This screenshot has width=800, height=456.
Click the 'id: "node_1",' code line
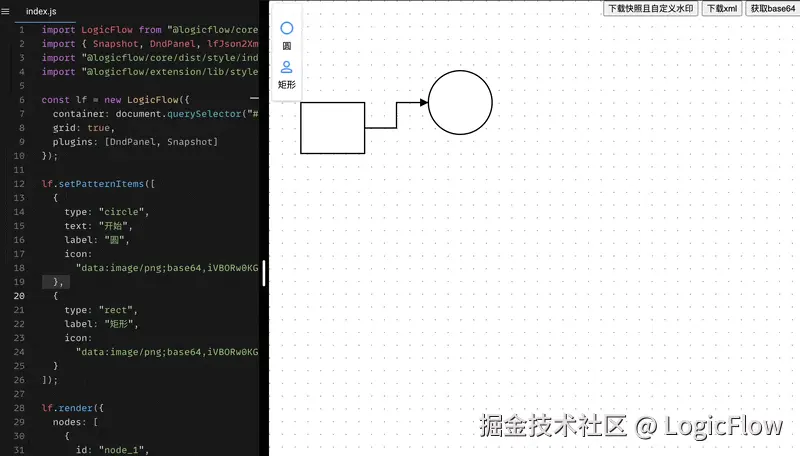click(x=112, y=450)
